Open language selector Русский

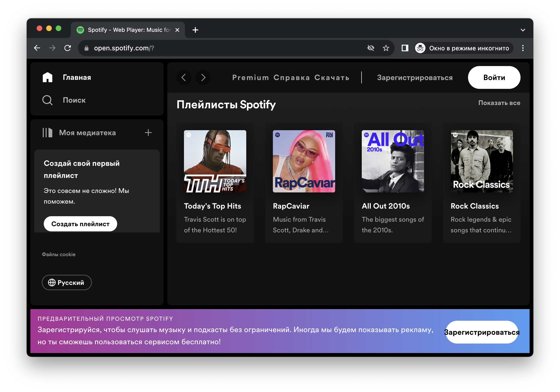[67, 282]
